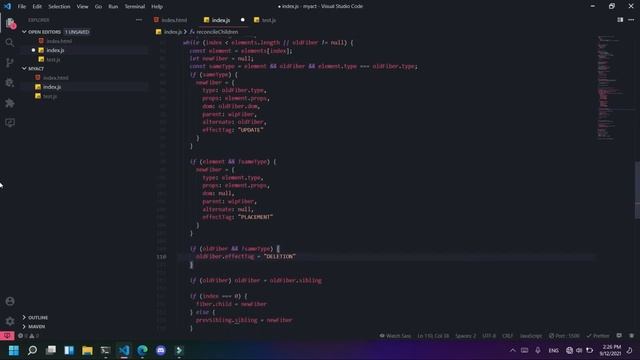This screenshot has width=640, height=360.
Task: Click line number 110 in the gutter
Action: [x=161, y=256]
